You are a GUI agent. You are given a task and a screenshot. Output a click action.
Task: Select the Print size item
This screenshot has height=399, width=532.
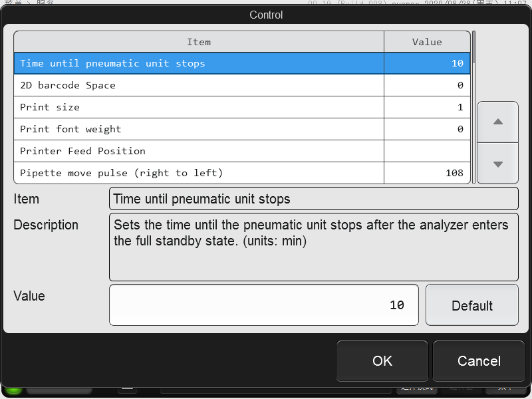coord(199,107)
